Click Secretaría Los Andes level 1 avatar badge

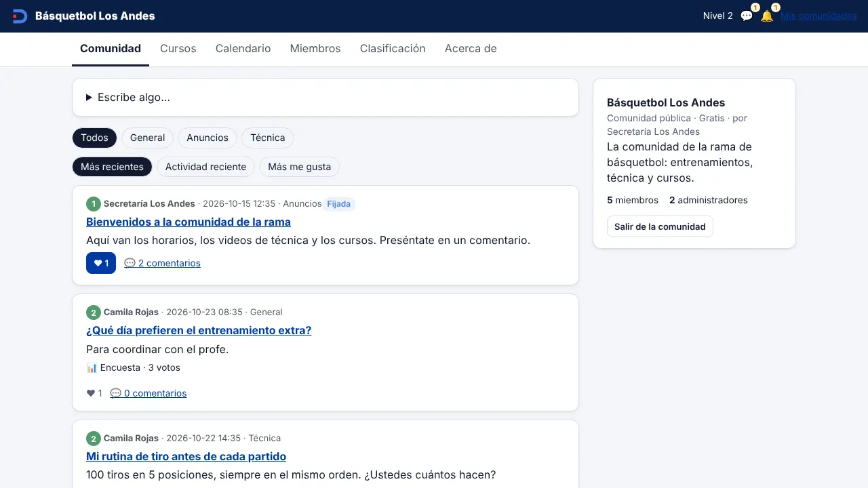(x=94, y=204)
